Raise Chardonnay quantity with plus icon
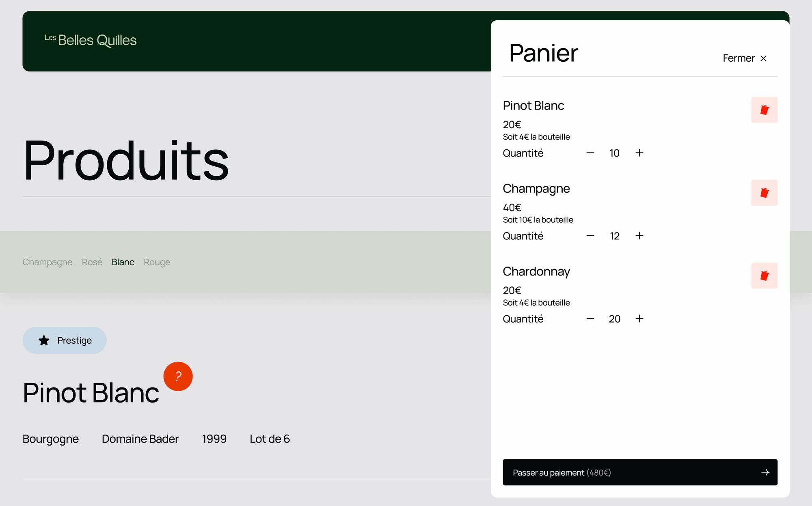 pyautogui.click(x=639, y=319)
